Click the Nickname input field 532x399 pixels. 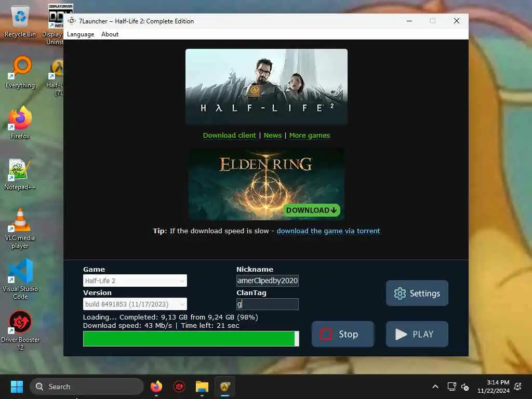(268, 281)
